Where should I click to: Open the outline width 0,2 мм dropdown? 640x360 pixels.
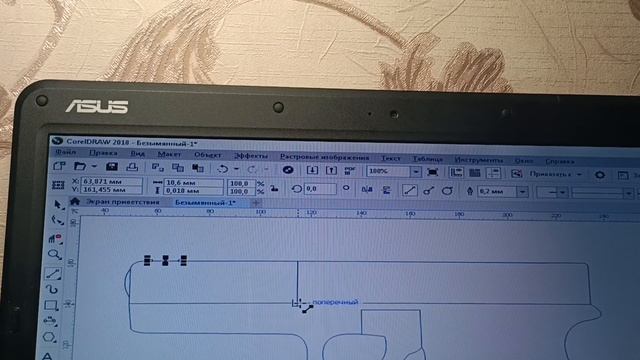522,191
